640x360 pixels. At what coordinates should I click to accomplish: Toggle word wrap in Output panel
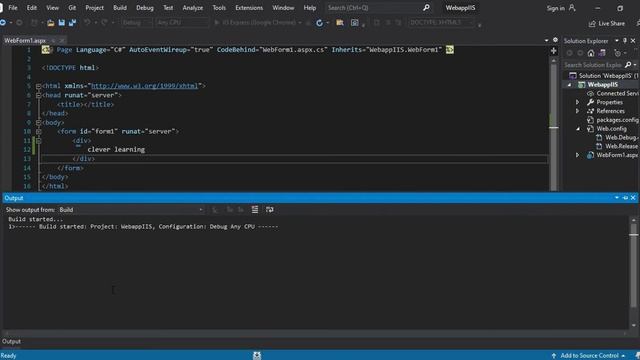pos(269,209)
